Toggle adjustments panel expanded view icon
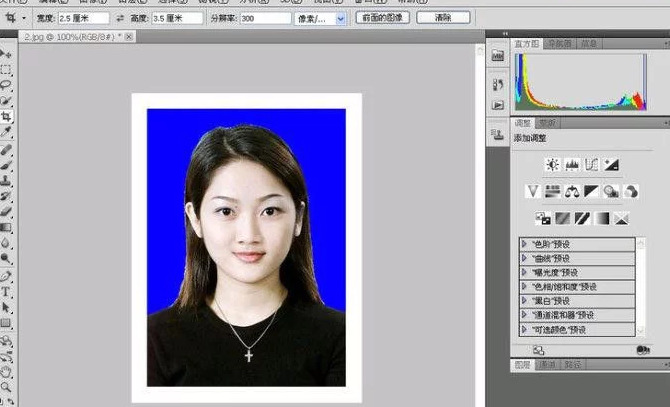This screenshot has height=407, width=670. pos(538,351)
